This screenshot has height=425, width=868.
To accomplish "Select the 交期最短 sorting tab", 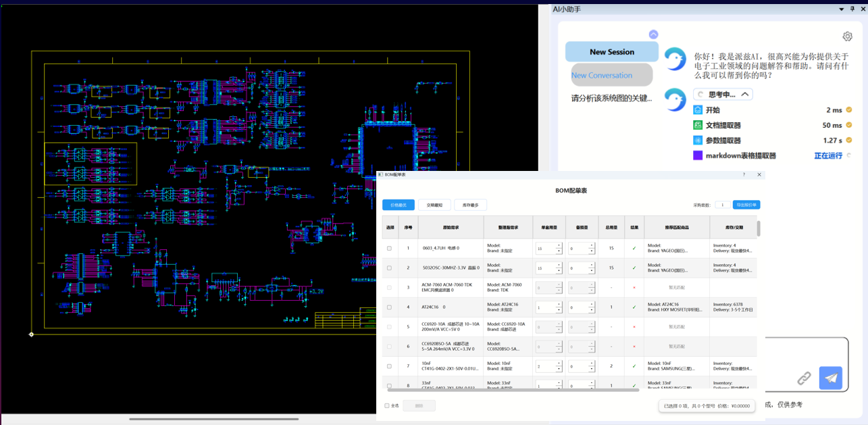I will coord(434,205).
